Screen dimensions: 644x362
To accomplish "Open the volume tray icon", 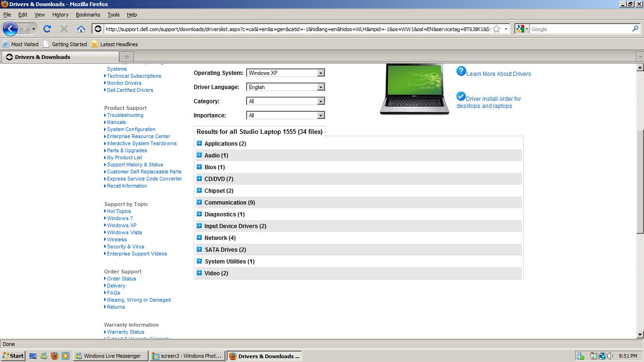I will click(x=610, y=356).
